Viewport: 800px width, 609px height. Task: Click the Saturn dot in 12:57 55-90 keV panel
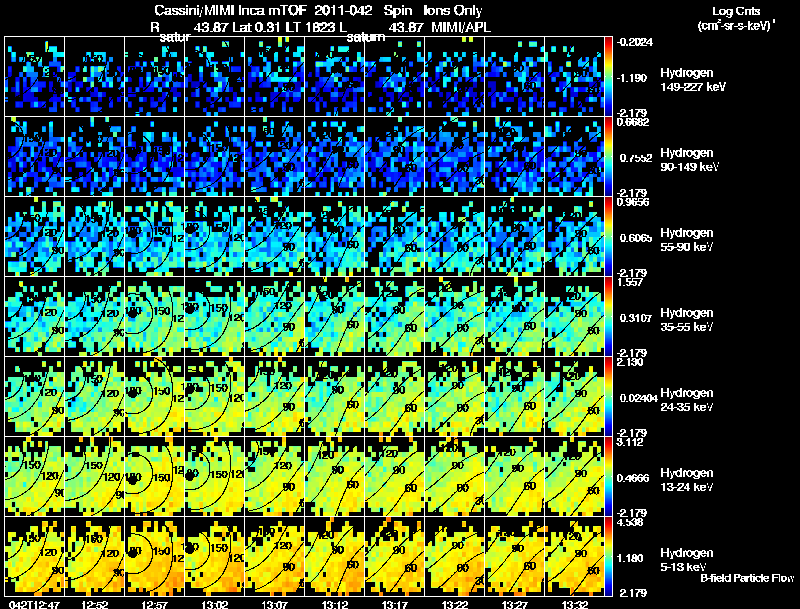[x=134, y=232]
